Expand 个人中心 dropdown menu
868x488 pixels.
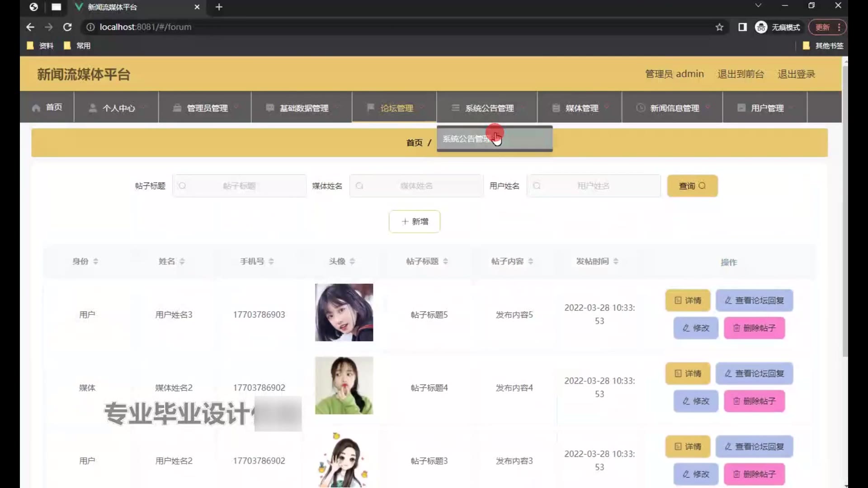[118, 108]
